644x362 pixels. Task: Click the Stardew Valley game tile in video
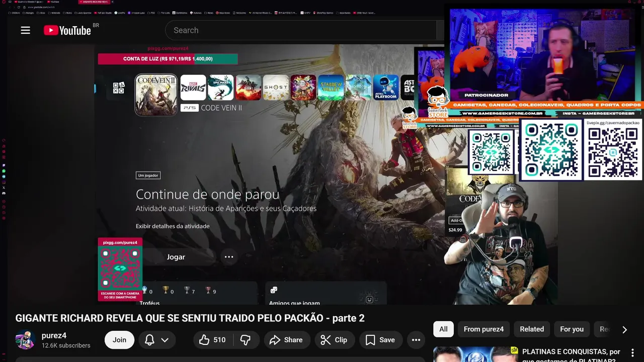pos(331,87)
